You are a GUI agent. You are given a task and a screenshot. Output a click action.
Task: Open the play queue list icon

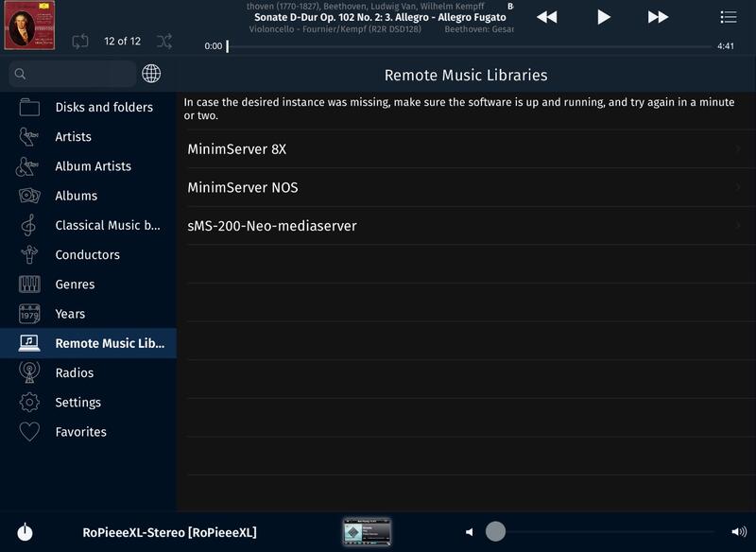pyautogui.click(x=728, y=17)
